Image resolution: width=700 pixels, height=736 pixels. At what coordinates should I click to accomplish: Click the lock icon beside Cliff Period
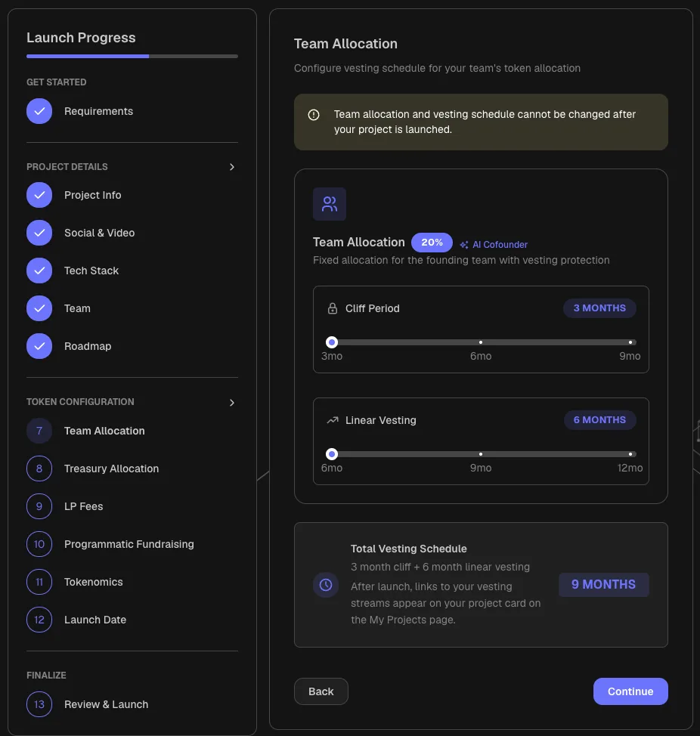pos(333,308)
